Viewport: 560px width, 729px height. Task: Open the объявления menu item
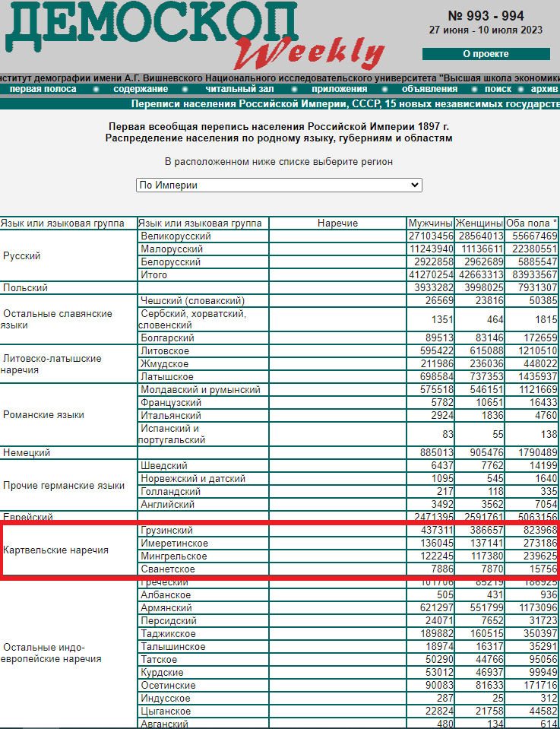[429, 89]
